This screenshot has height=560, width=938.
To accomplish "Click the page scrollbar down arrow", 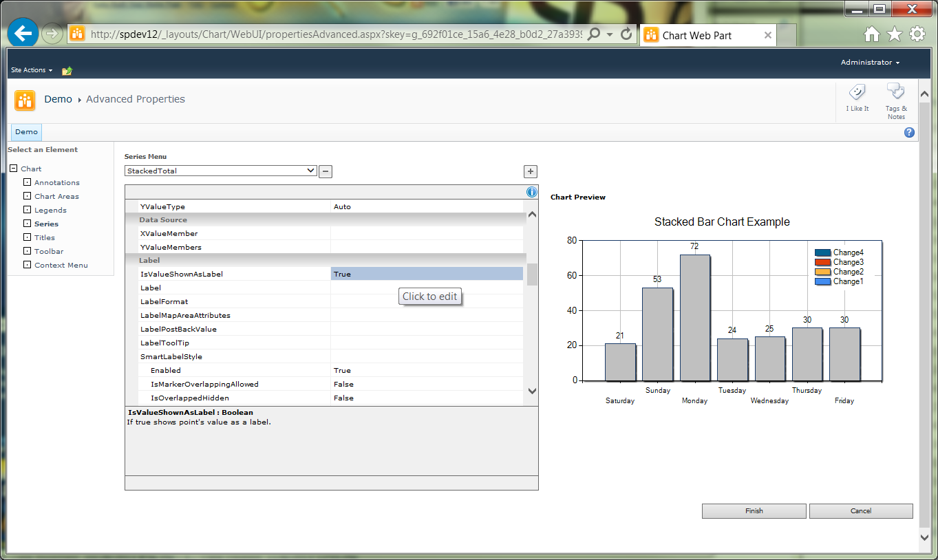I will point(924,537).
